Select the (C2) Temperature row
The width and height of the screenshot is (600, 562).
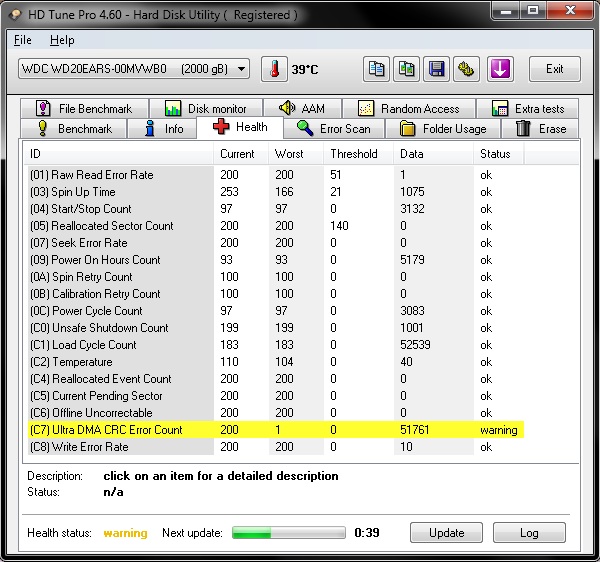coord(276,362)
